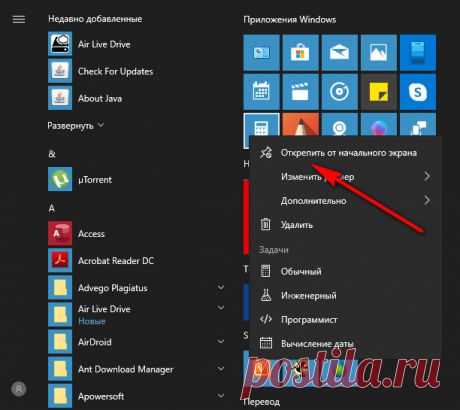This screenshot has height=410, width=460.
Task: Open the Photos tile
Action: [379, 53]
